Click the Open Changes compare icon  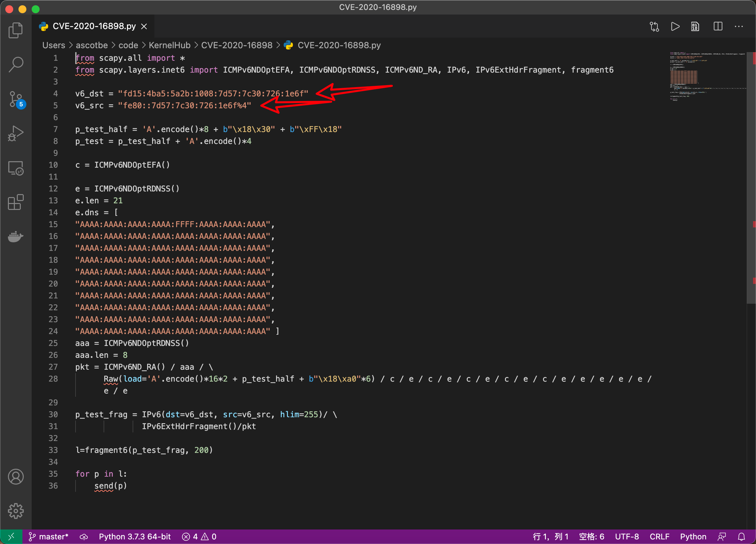click(x=654, y=27)
